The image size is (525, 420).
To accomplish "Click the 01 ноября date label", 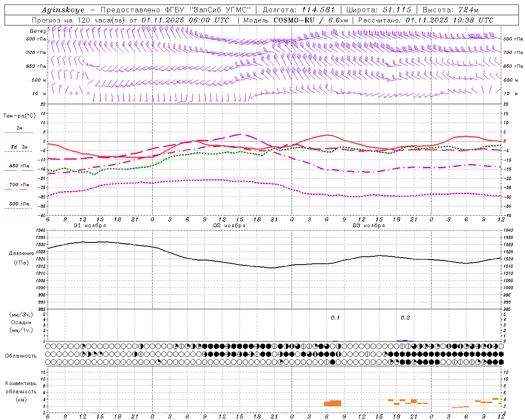I will [x=90, y=226].
